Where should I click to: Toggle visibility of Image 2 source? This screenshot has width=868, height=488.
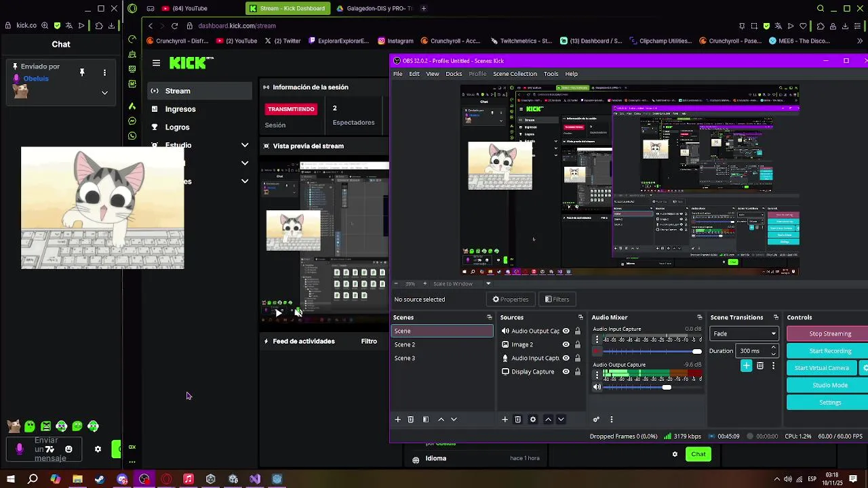[x=566, y=345]
